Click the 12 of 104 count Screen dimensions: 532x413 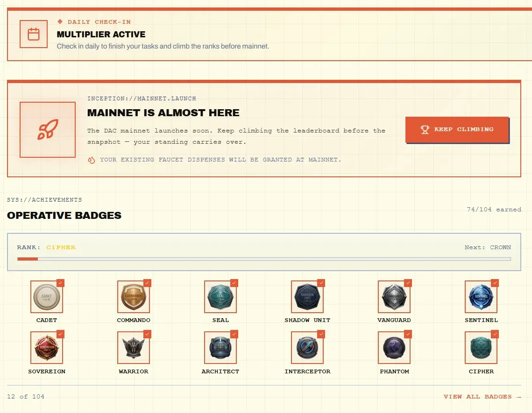click(26, 397)
